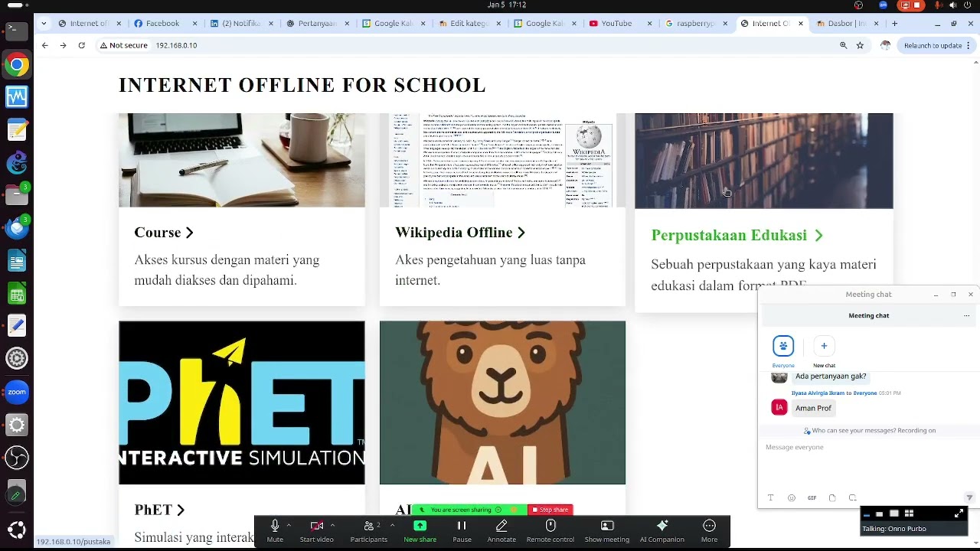Click the Message everyone input field
This screenshot has height=551, width=980.
(868, 463)
